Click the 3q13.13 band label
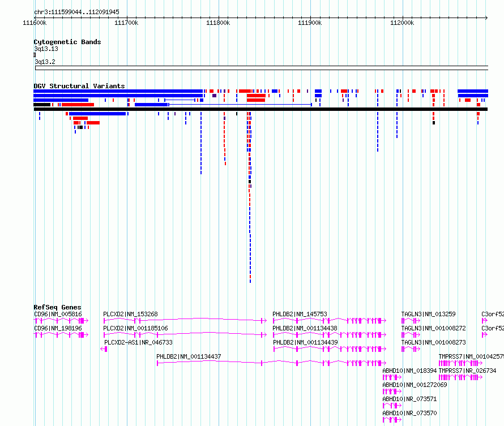Image resolution: width=504 pixels, height=426 pixels. (x=46, y=49)
